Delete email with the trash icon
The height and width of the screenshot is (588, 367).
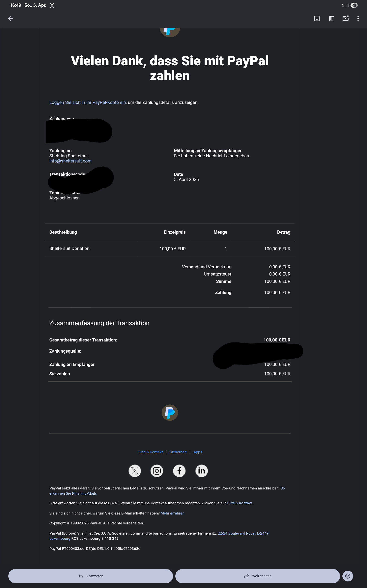click(x=331, y=18)
